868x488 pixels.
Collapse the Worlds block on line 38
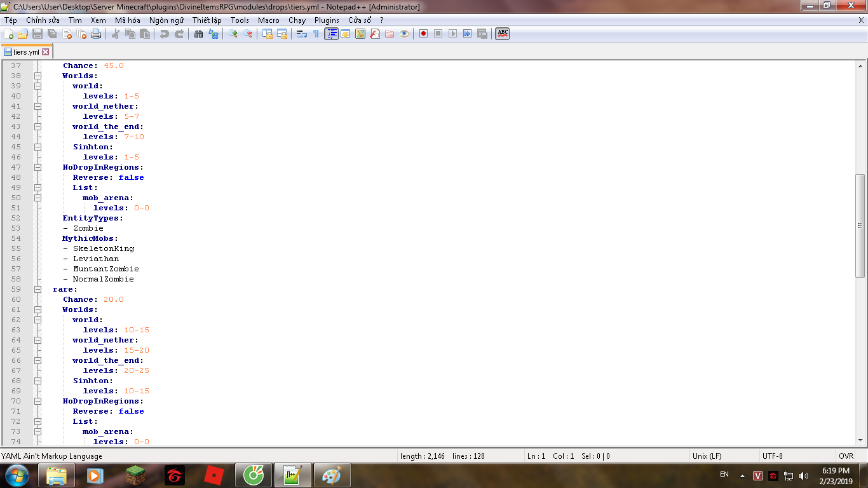[x=37, y=76]
